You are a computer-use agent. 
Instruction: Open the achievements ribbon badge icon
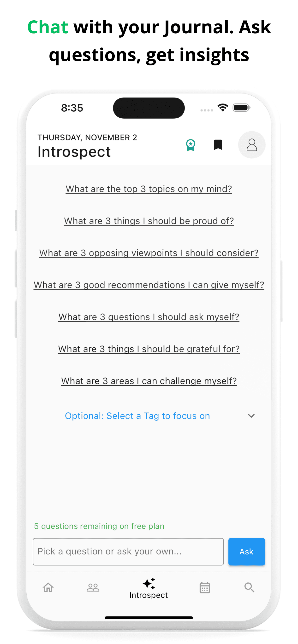pyautogui.click(x=191, y=145)
